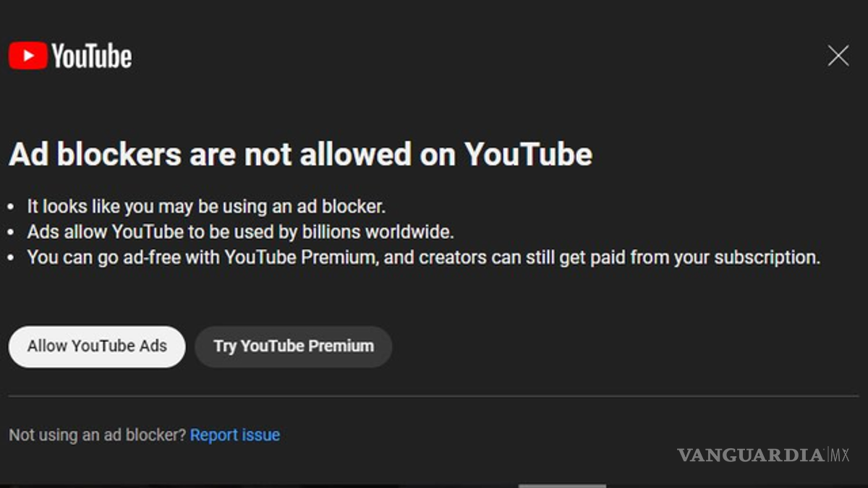Click the horizontal divider below the buttons
The image size is (868, 488).
pos(434,396)
